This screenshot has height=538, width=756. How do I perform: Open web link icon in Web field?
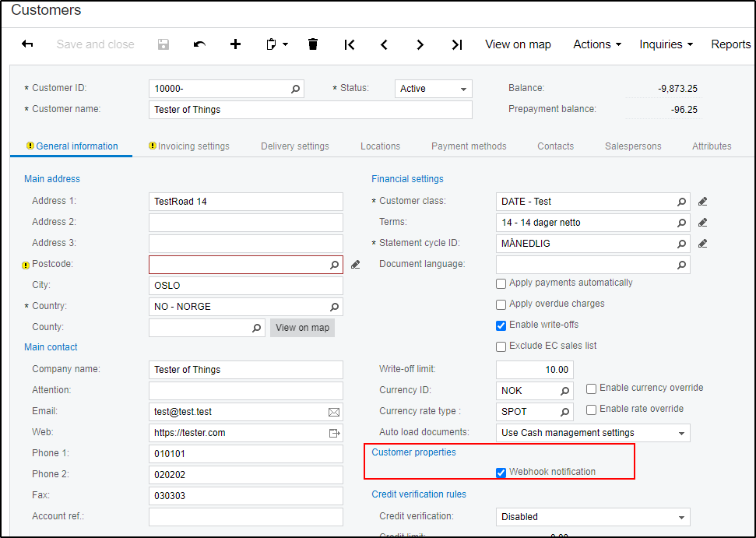334,433
